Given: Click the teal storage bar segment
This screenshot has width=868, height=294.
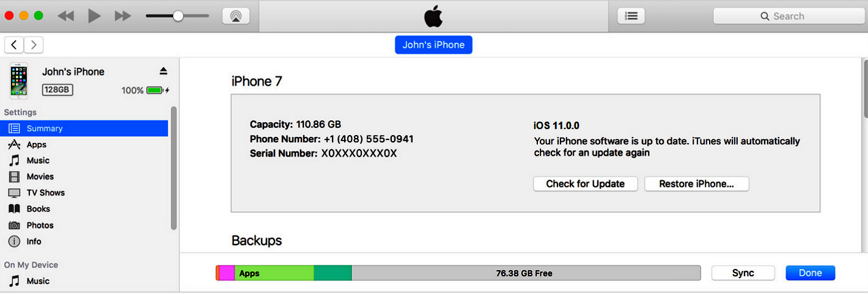Looking at the screenshot, I should click(333, 273).
